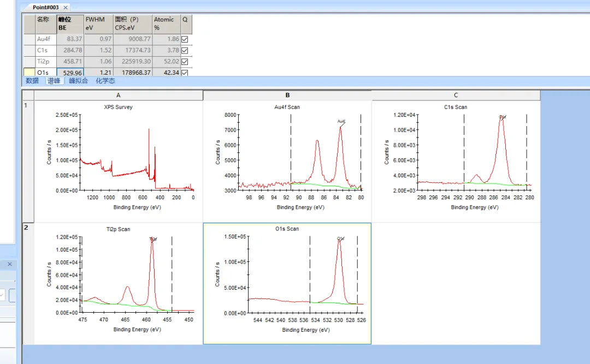This screenshot has height=364, width=590.
Task: Toggle the Q checkbox in C1s row
Action: point(185,51)
